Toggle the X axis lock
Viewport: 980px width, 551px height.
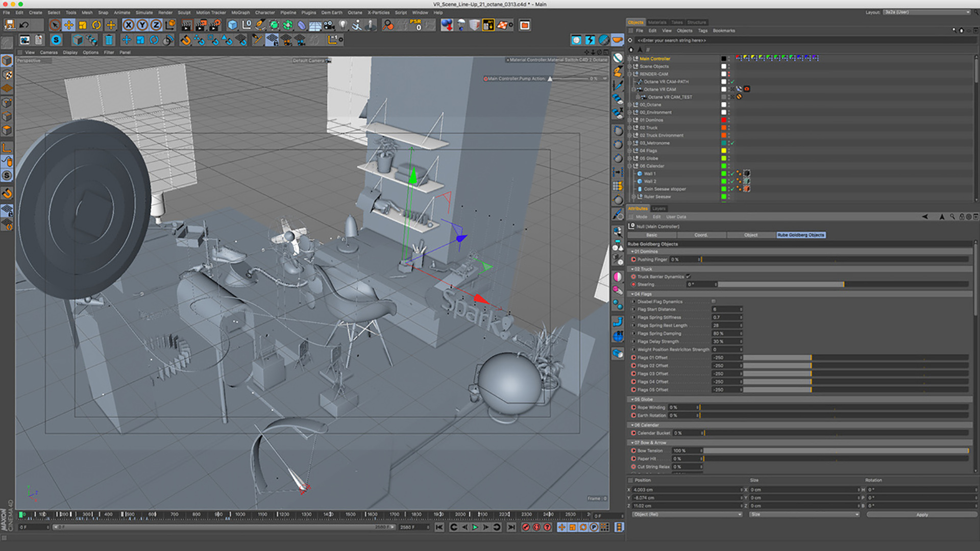(129, 25)
